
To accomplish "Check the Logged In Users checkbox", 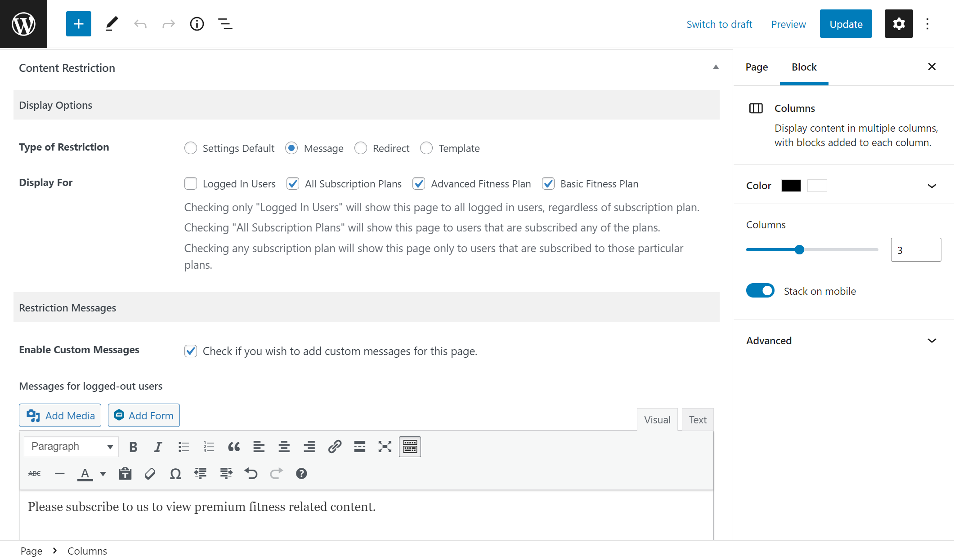I will (x=191, y=183).
